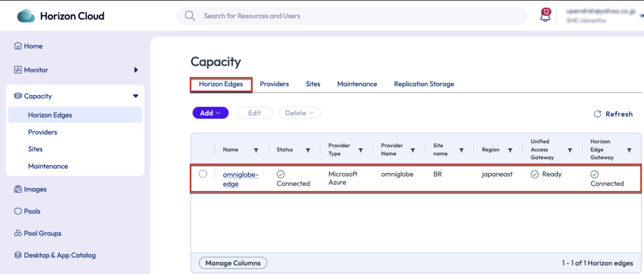Open Pools in the sidebar
Screen dimensions: 644x274
click(x=32, y=211)
